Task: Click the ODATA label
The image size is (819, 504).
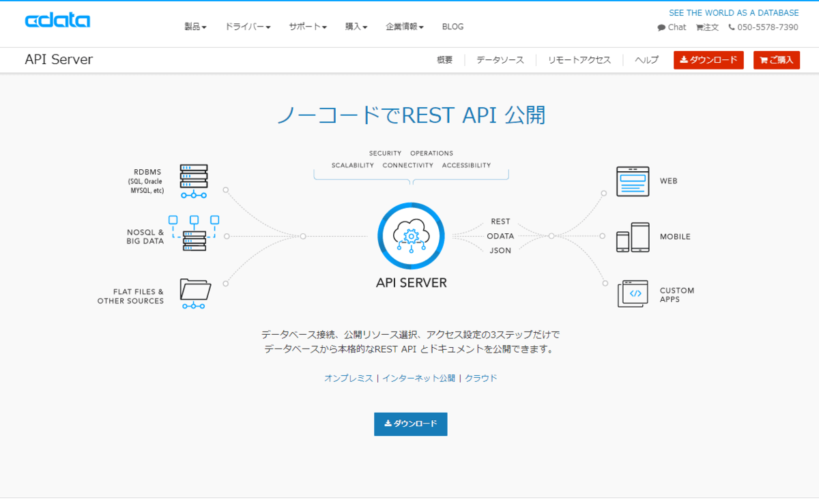Action: pos(500,236)
